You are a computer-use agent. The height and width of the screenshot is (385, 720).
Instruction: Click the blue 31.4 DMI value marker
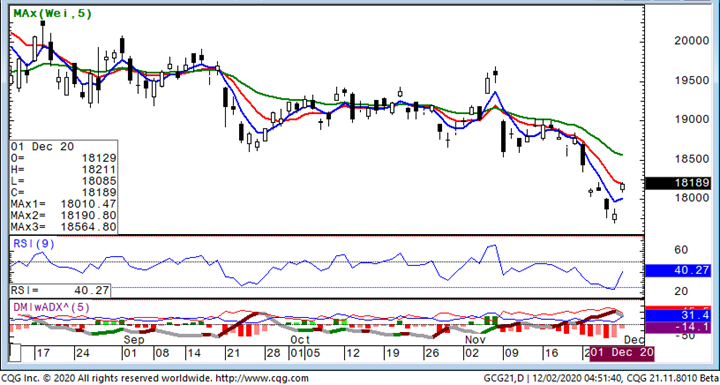click(x=678, y=315)
